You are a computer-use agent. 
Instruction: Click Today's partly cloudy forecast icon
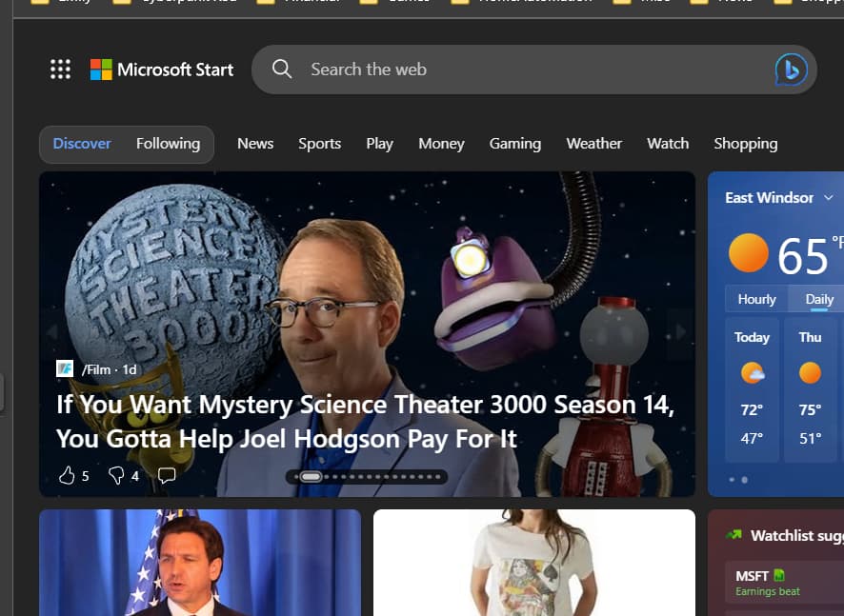(x=752, y=373)
